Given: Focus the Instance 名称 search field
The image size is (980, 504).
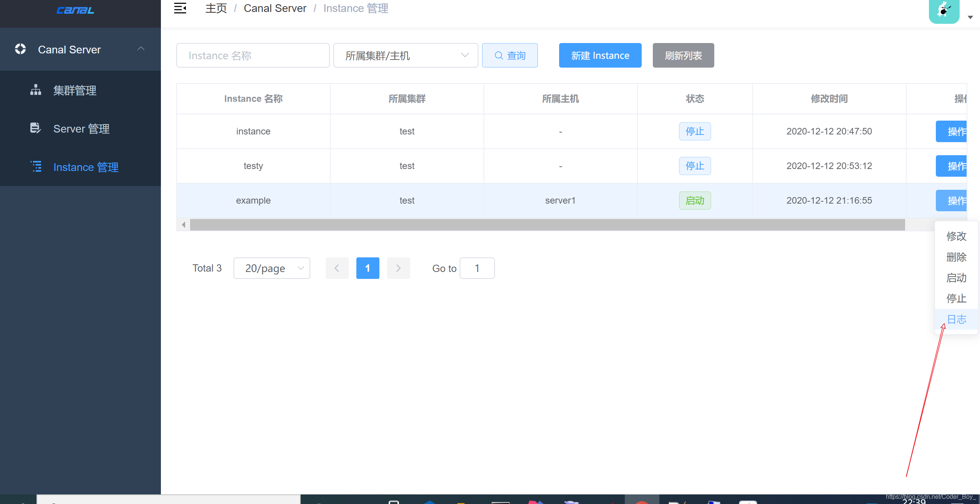Looking at the screenshot, I should (253, 55).
